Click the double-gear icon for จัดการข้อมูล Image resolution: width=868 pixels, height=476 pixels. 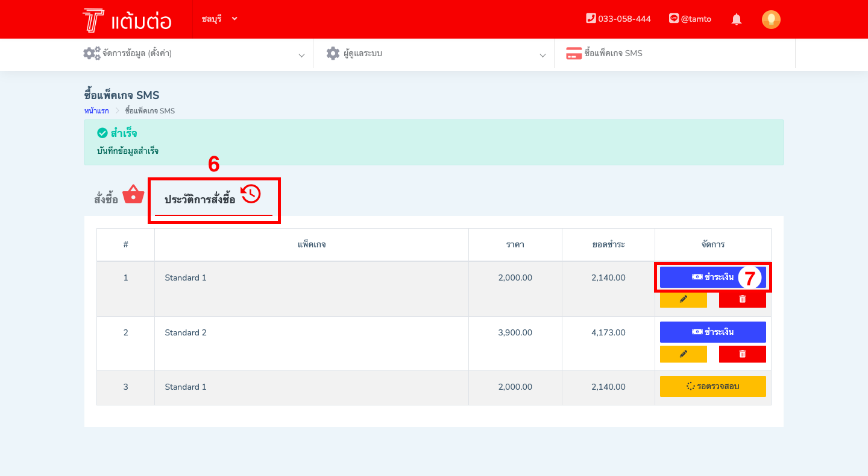click(x=92, y=53)
